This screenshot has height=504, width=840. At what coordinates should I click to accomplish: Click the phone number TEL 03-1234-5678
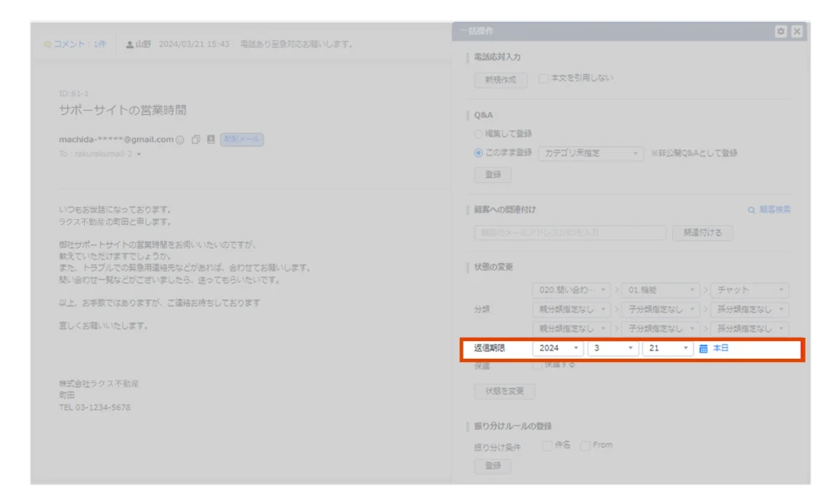[x=95, y=407]
